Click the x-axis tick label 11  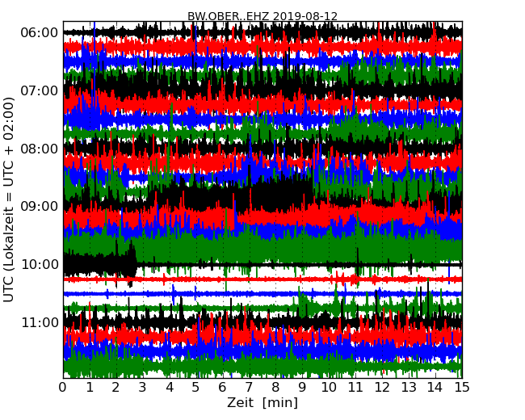click(355, 388)
